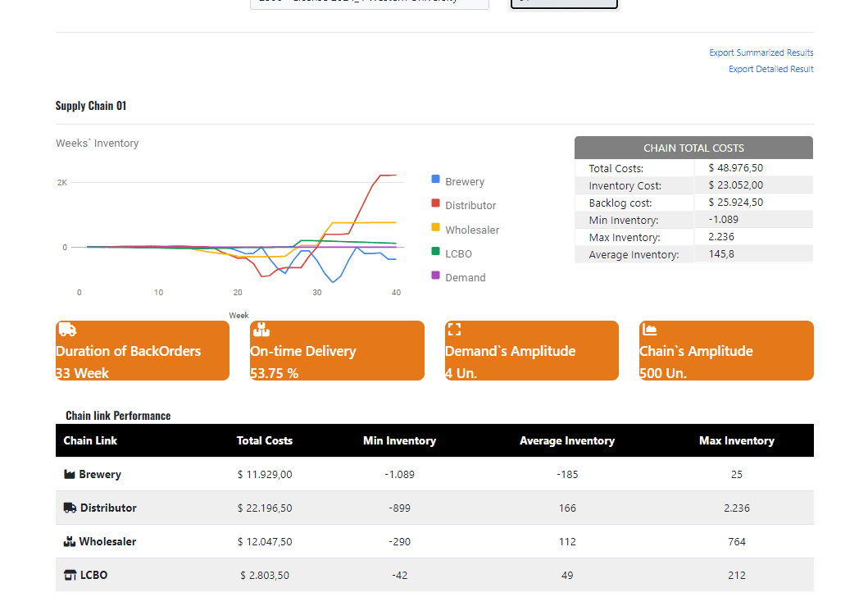Viewport: 868px width, 597px height.
Task: Click the Export Summarized Results link
Action: (761, 52)
